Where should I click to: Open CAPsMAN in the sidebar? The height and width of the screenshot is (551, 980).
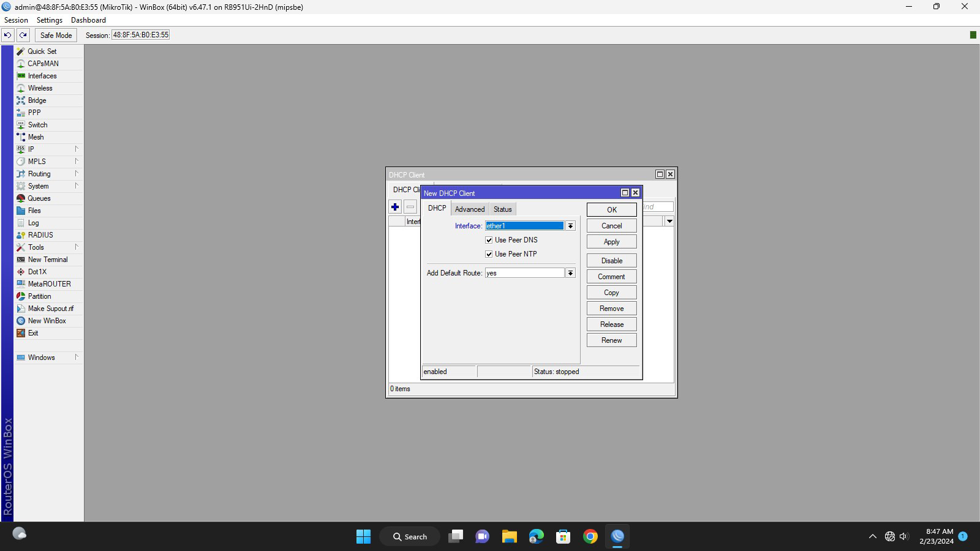[x=48, y=64]
